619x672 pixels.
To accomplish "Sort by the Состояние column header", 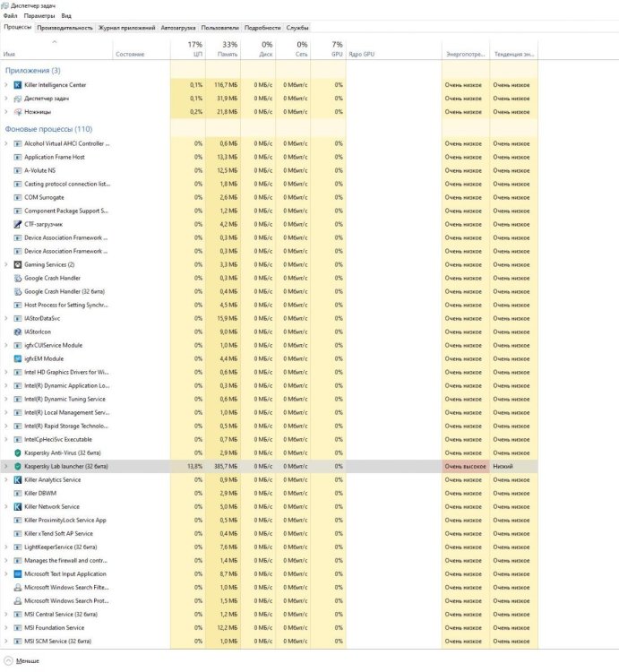I will pyautogui.click(x=142, y=49).
